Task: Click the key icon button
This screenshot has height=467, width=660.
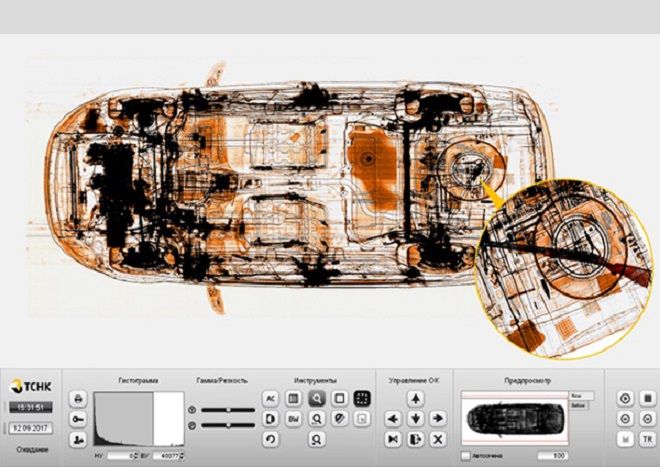Action: 78,419
